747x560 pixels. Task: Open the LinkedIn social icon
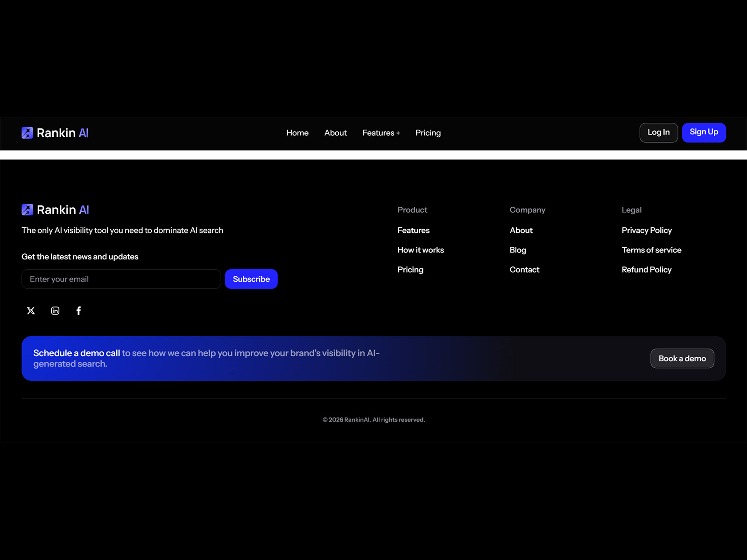[55, 311]
